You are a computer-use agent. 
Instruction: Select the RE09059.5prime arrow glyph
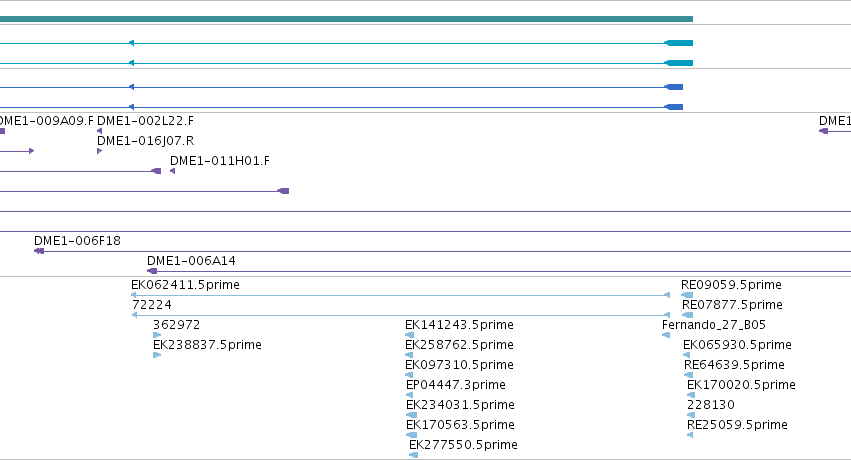(x=687, y=295)
